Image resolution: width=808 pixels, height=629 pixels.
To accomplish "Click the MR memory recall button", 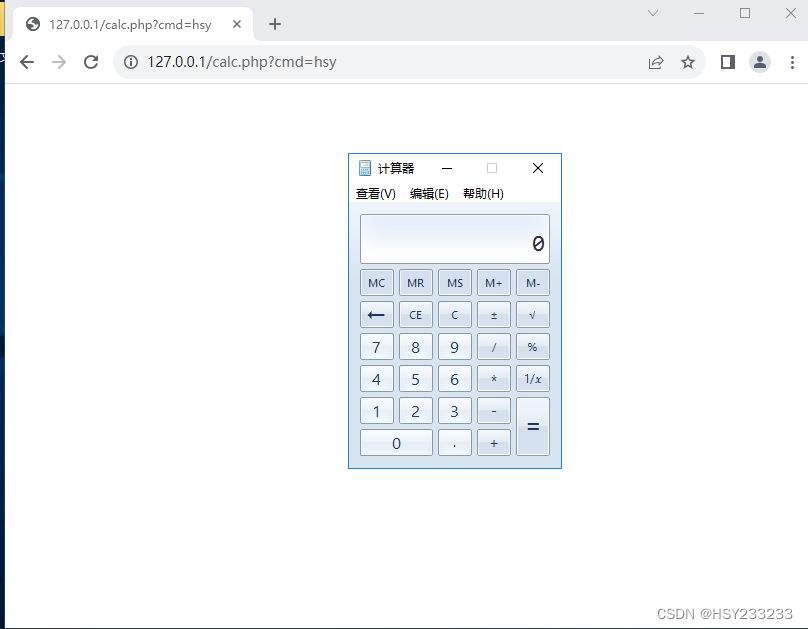I will pos(416,282).
